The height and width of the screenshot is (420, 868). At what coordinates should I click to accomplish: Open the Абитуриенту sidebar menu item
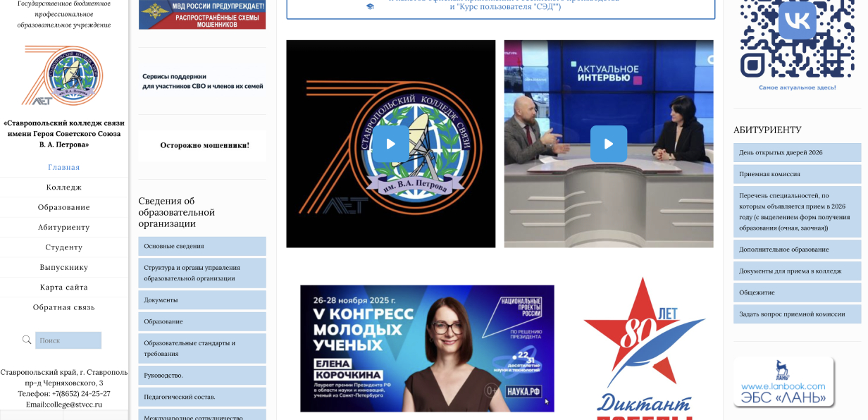[x=64, y=227]
